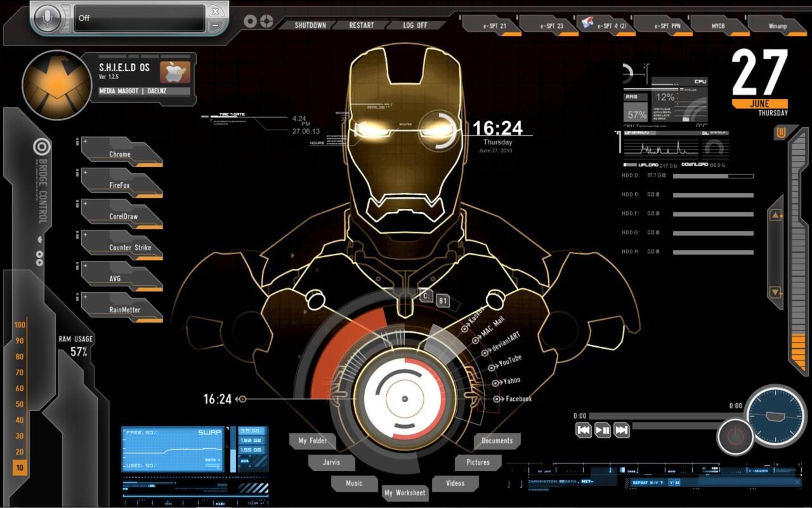Image resolution: width=812 pixels, height=508 pixels.
Task: Click the LOG OFF button
Action: tap(416, 25)
